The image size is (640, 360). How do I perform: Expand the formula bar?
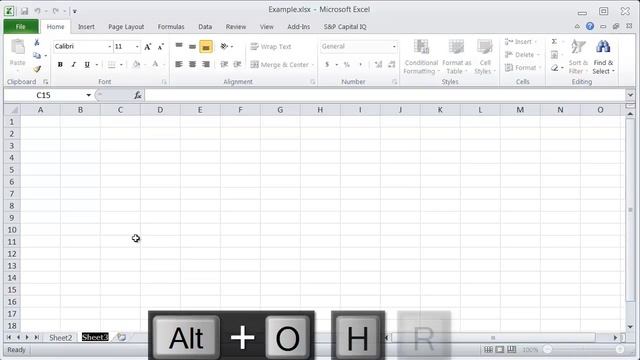pos(630,95)
